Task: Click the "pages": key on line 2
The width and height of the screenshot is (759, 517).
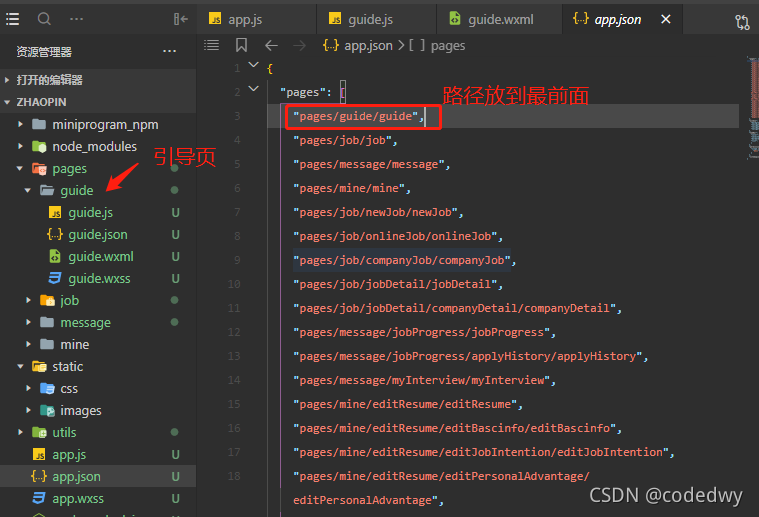Action: (305, 92)
